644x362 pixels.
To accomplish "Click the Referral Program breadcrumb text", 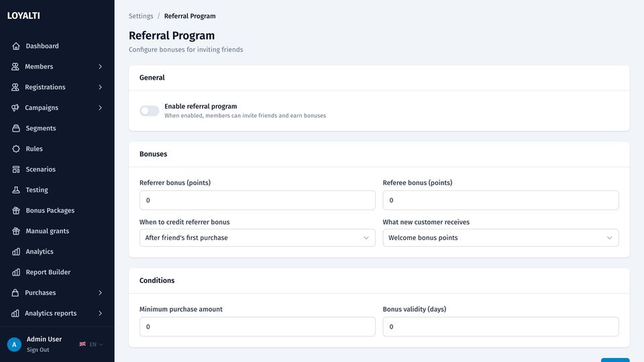I will click(x=190, y=16).
